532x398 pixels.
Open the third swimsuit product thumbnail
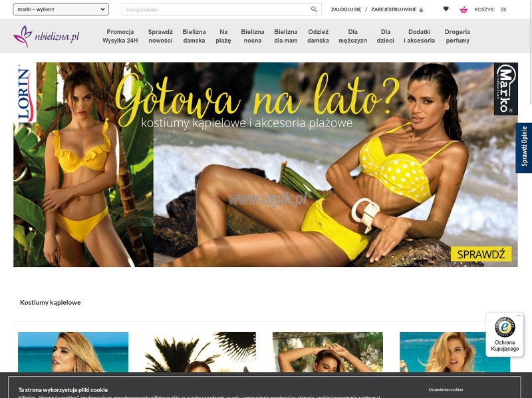pyautogui.click(x=328, y=352)
